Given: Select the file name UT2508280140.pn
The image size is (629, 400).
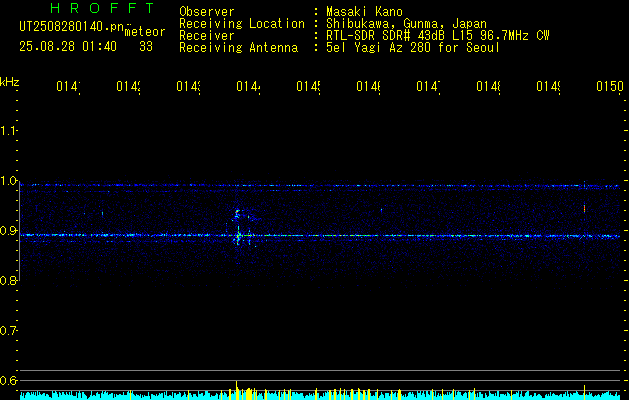Looking at the screenshot, I should click(71, 27).
